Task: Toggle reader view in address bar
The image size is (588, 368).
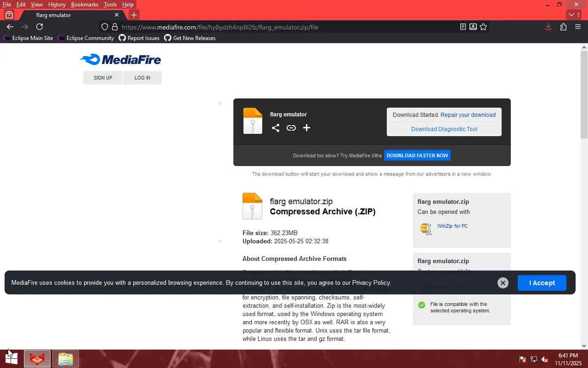Action: pyautogui.click(x=463, y=27)
